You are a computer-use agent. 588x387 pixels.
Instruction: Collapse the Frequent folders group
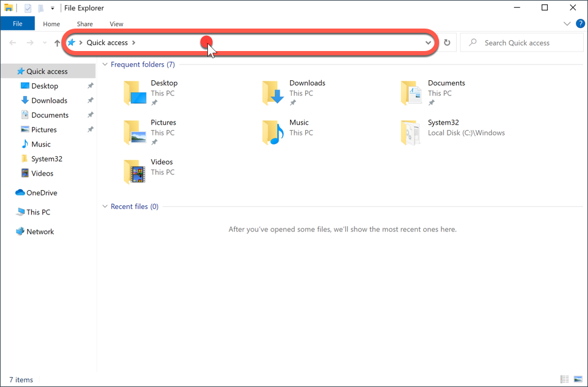point(105,64)
